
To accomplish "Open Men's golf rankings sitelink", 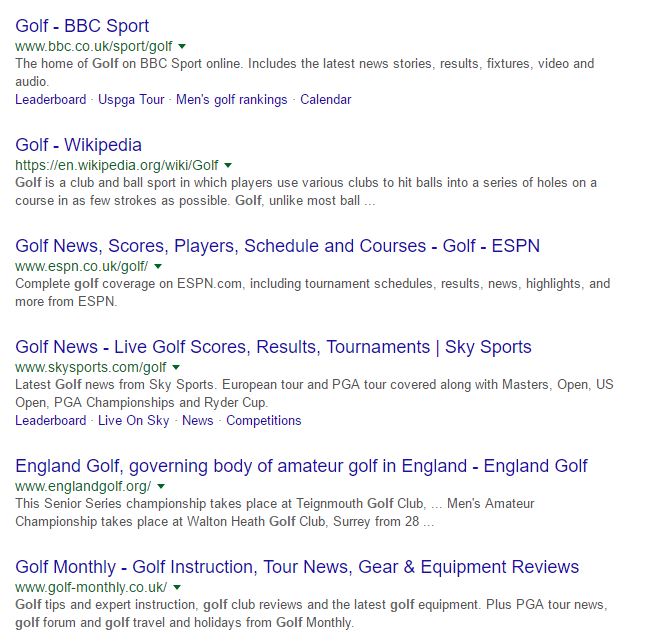I will pyautogui.click(x=232, y=99).
